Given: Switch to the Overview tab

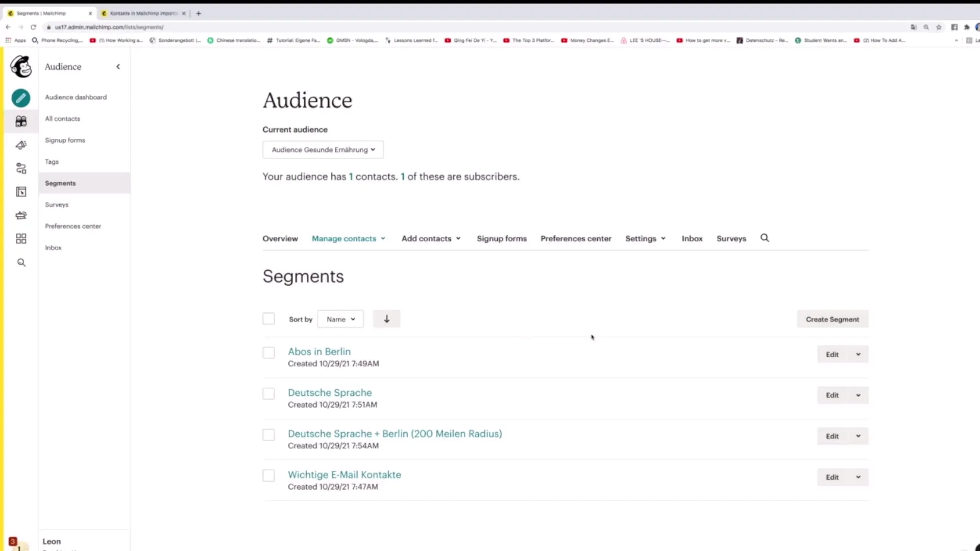Looking at the screenshot, I should 280,238.
